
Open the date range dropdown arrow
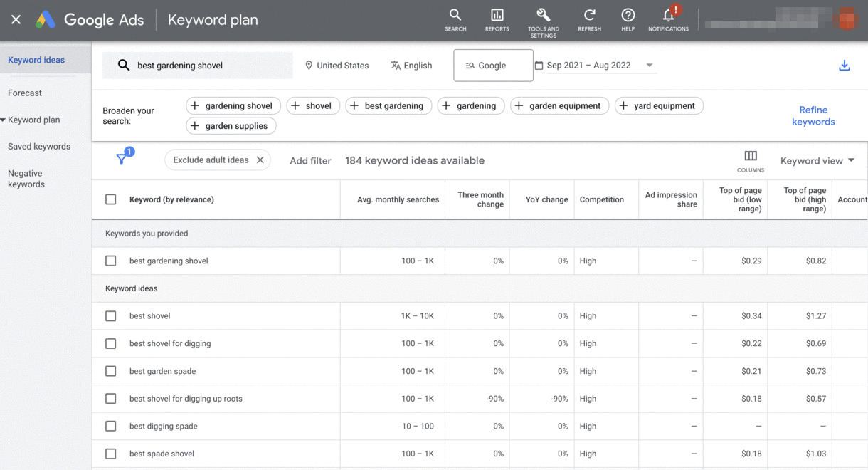649,66
